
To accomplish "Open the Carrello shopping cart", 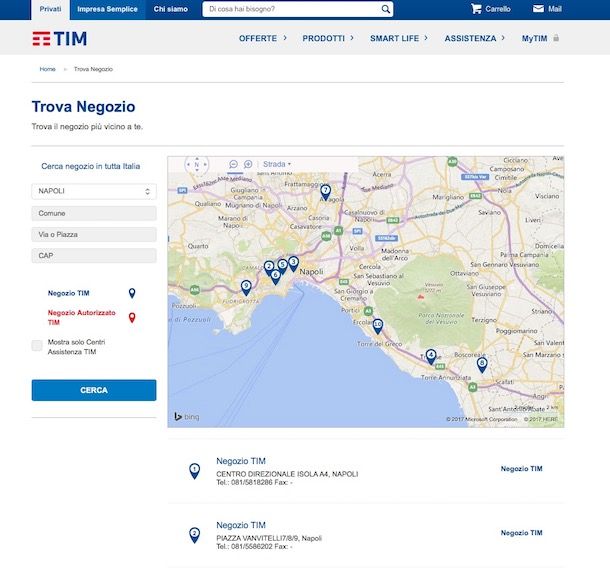I will pos(491,9).
